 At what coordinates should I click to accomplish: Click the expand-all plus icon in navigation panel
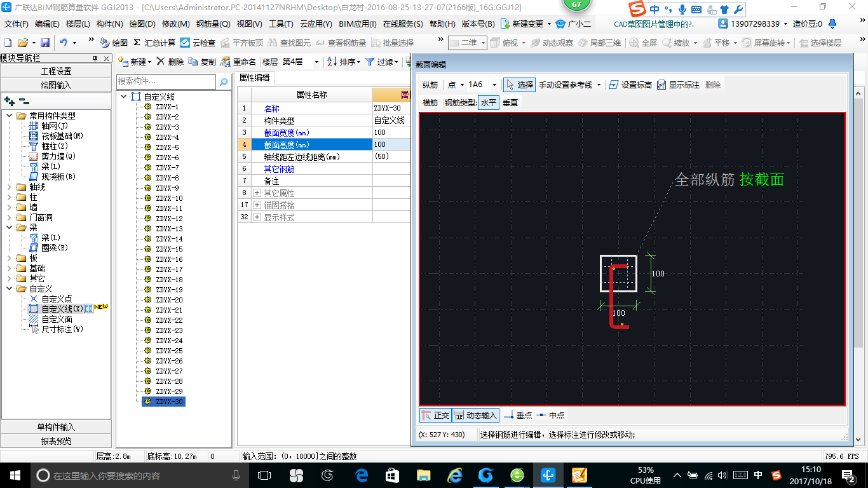click(9, 101)
